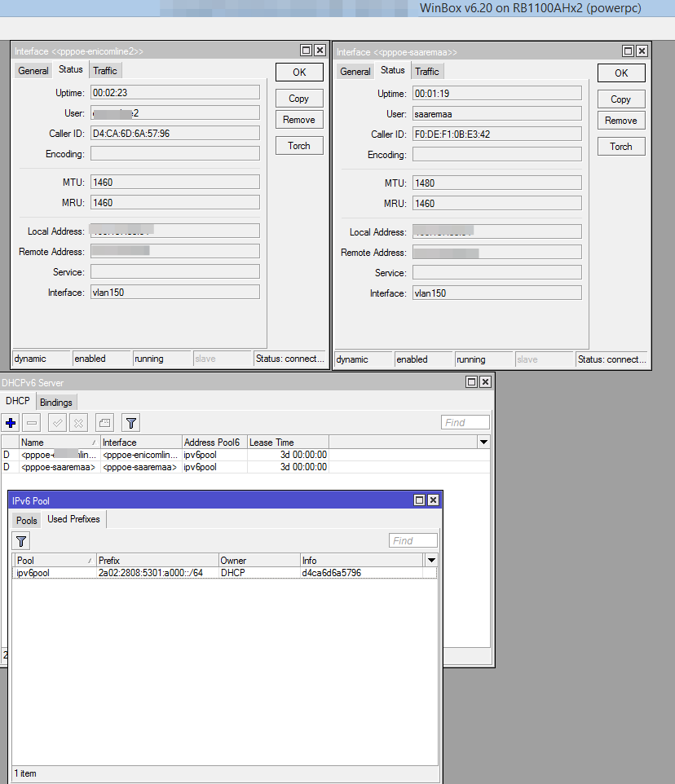This screenshot has width=675, height=784.
Task: Close the pppoe-enicomline2 interface window
Action: [320, 50]
